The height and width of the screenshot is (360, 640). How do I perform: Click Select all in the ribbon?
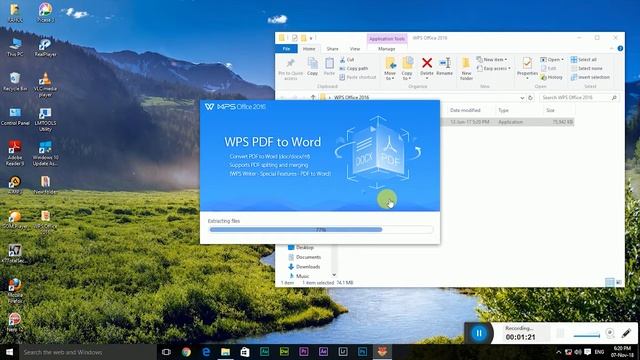tap(584, 60)
